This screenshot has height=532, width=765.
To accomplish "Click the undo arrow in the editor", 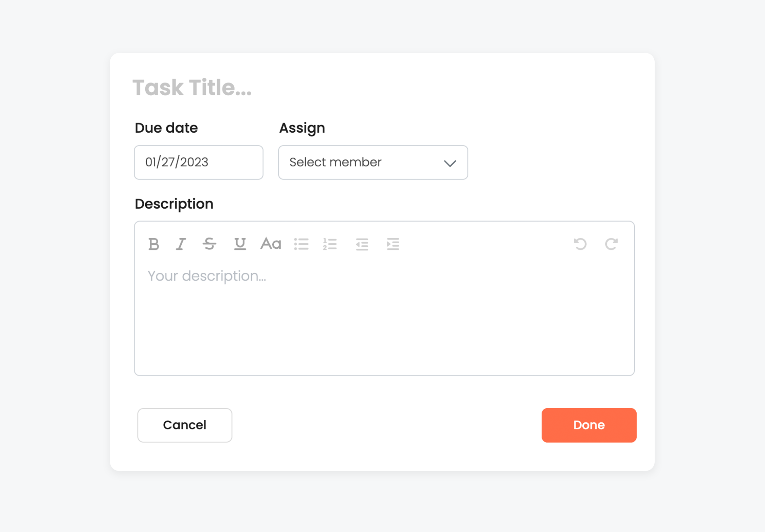I will pos(580,243).
